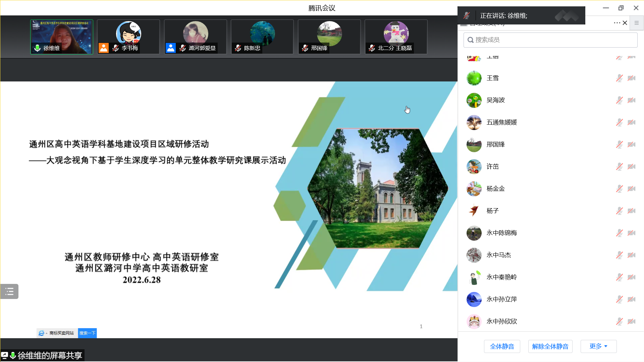Image resolution: width=644 pixels, height=362 pixels.
Task: Click 解除全体静音 unmute all button
Action: click(x=550, y=346)
